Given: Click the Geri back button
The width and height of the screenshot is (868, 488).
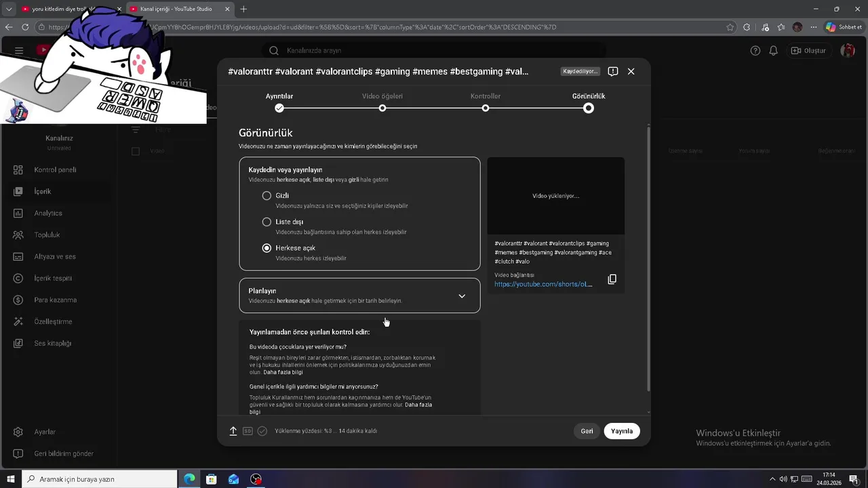Looking at the screenshot, I should [x=587, y=431].
